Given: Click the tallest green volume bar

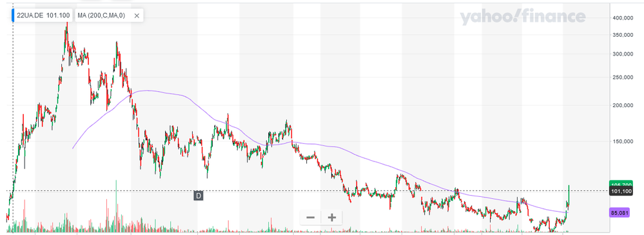Looking at the screenshot, I should pos(116,206).
